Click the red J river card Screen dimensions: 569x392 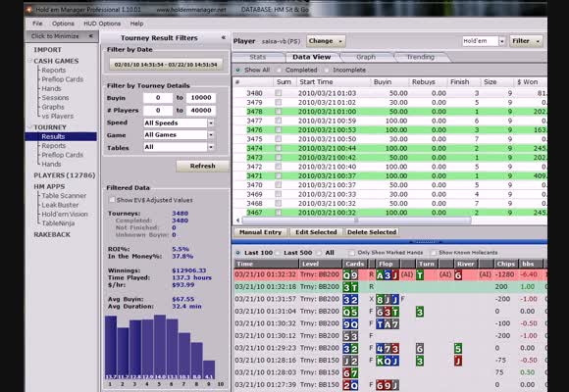point(458,361)
